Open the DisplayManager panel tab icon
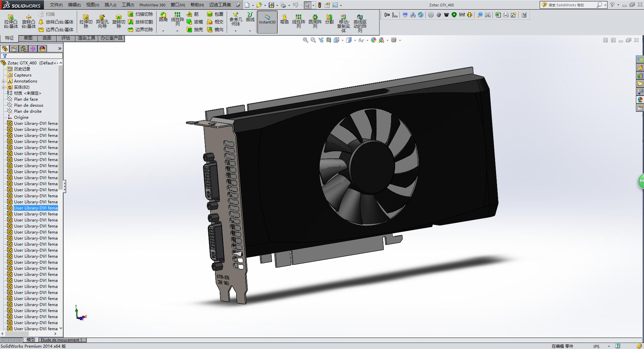Screen dimensions: 644x349 click(x=42, y=49)
